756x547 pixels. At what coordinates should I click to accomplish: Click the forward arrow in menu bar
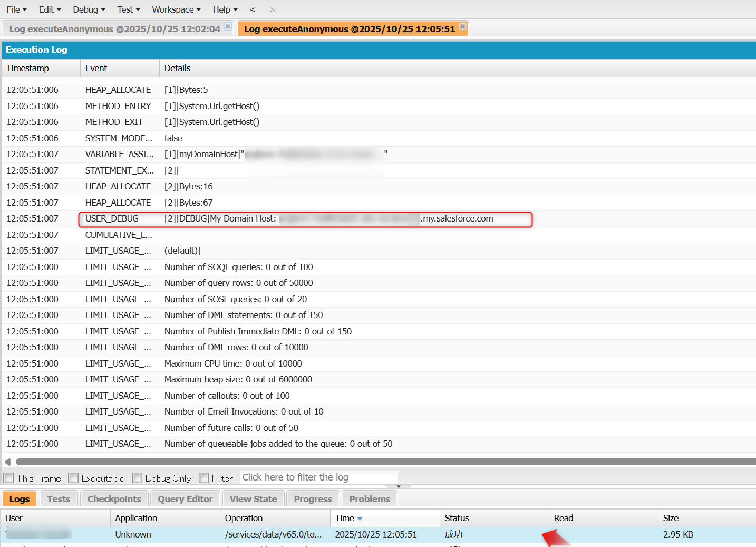click(x=272, y=9)
